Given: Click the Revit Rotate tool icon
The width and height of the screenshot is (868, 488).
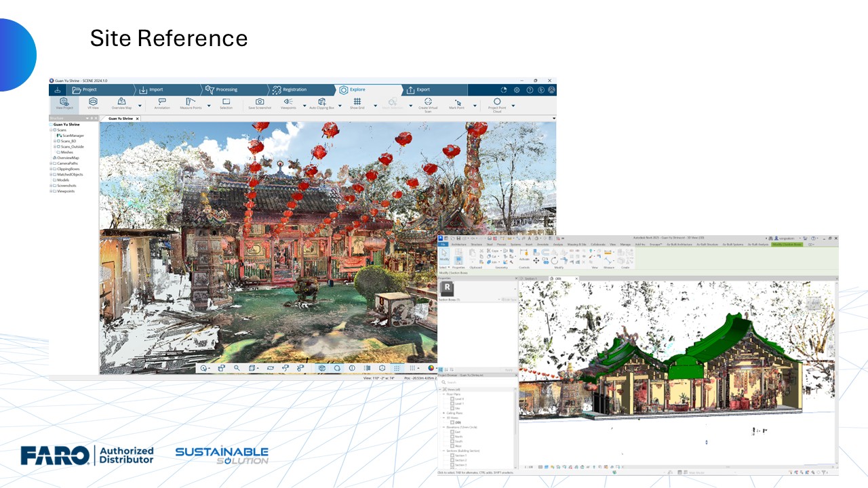Looking at the screenshot, I should point(554,260).
